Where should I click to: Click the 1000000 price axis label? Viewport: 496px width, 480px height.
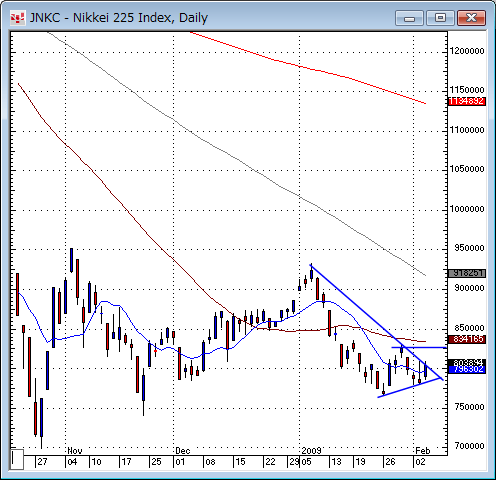coord(467,209)
